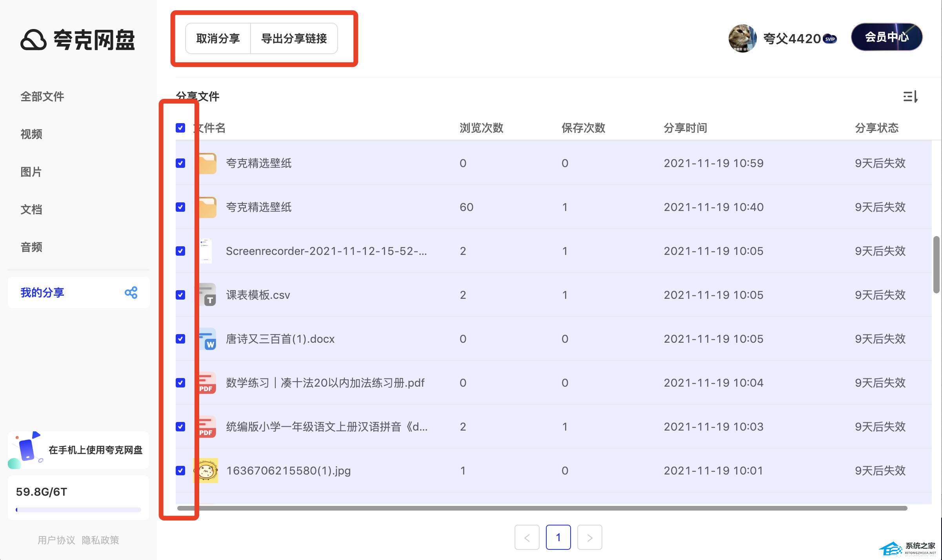The height and width of the screenshot is (560, 942).
Task: Uncheck the Screenrecorder file checkbox
Action: point(180,251)
